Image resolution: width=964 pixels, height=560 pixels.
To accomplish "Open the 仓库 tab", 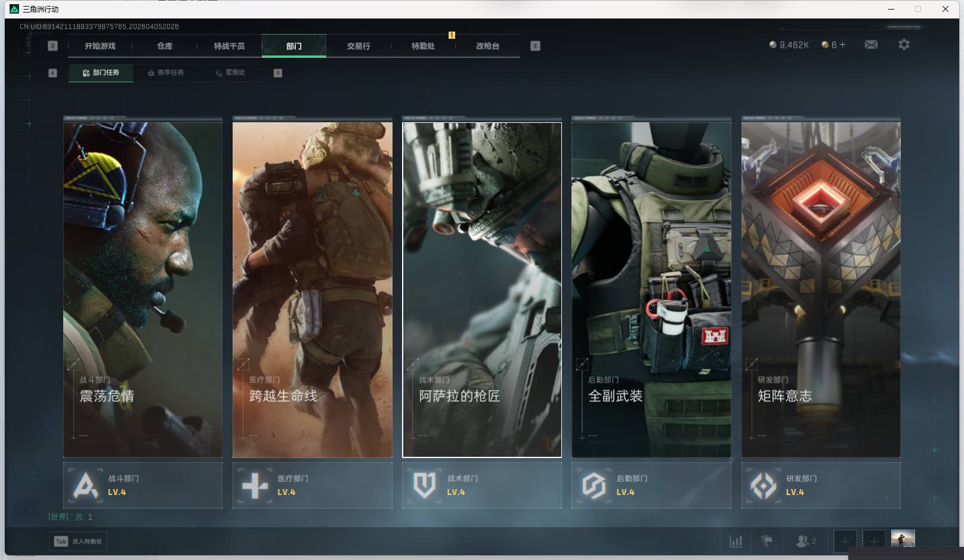I will click(x=165, y=46).
